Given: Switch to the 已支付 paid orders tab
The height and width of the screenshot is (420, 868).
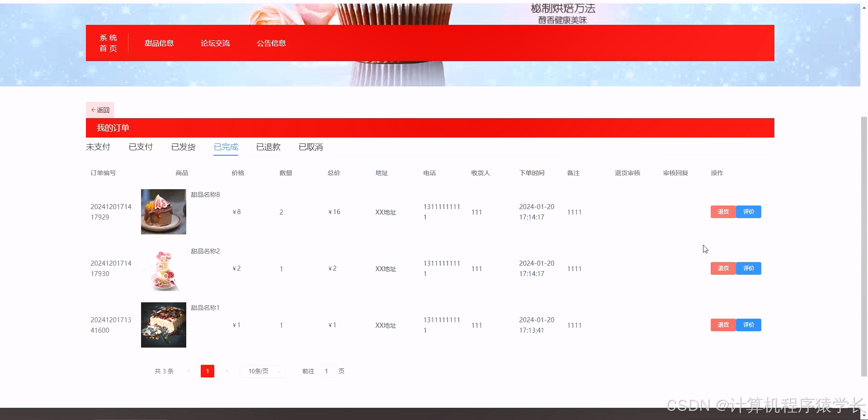Looking at the screenshot, I should (x=141, y=147).
